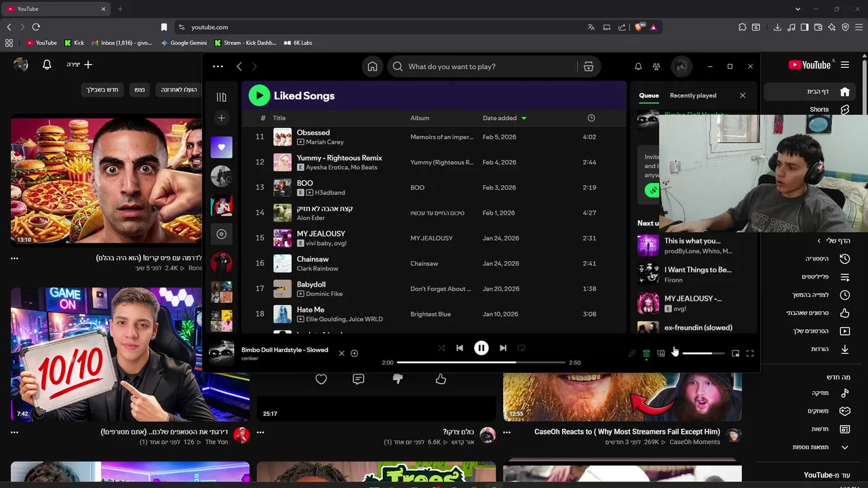Seek on the Spotify song progress bar
Viewport: 868px width, 488px height.
click(481, 363)
